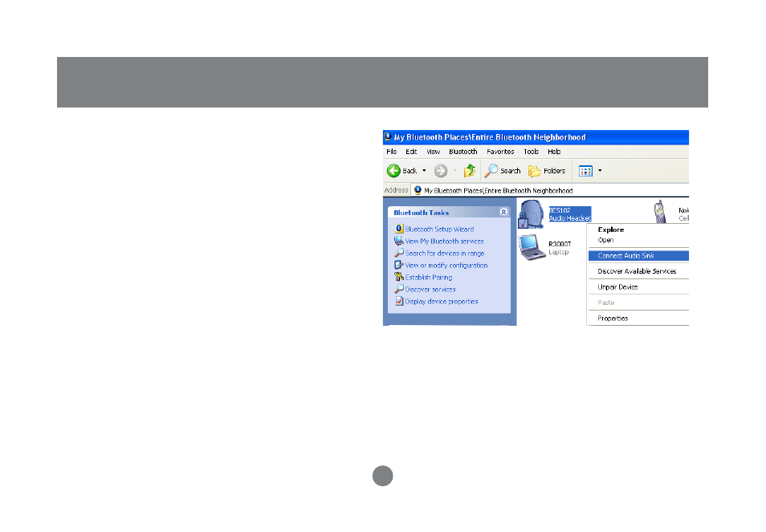Select the R3000T Laptop device icon

coord(532,247)
